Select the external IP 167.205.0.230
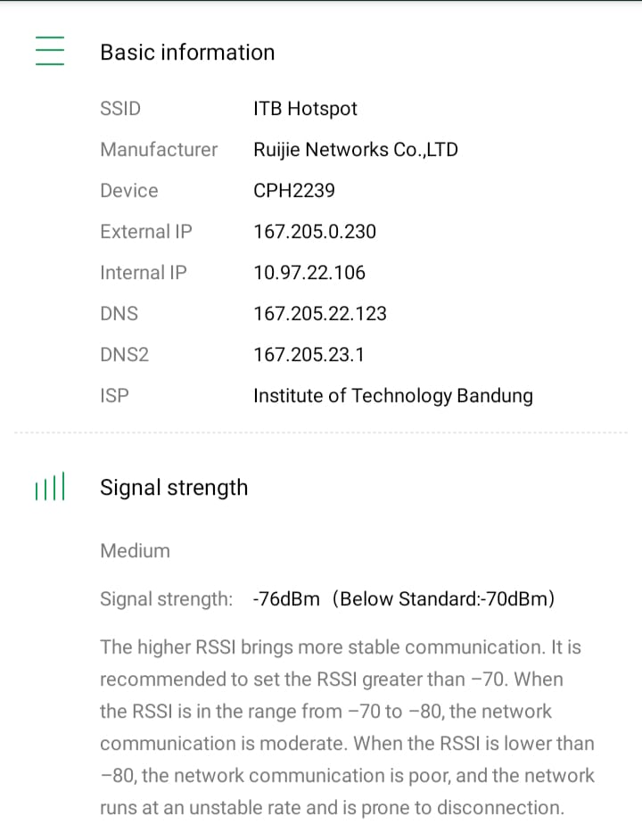Image resolution: width=642 pixels, height=840 pixels. [315, 232]
